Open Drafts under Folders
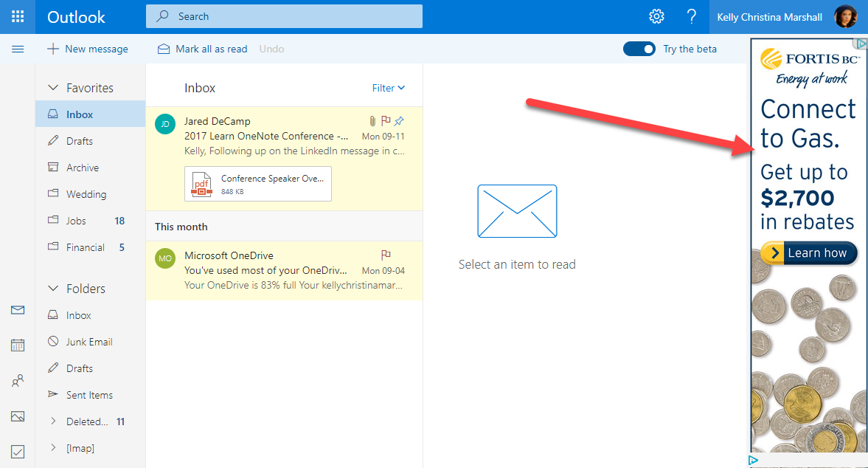The image size is (868, 468). (90, 368)
